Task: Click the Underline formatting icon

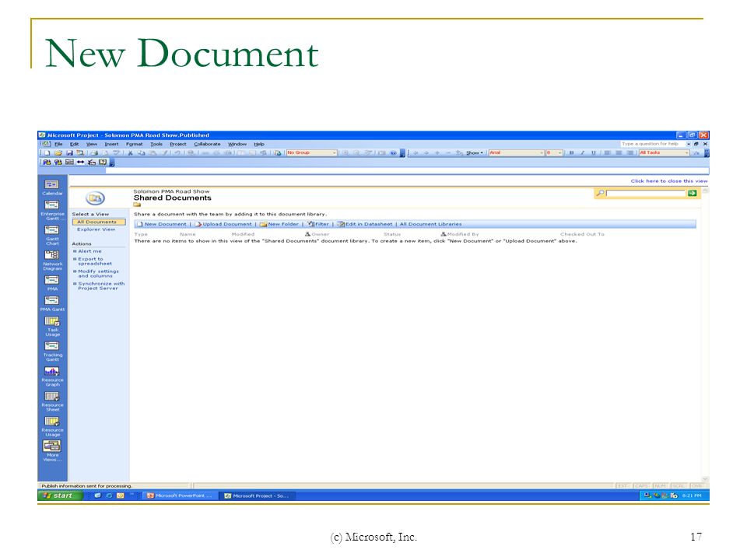Action: pyautogui.click(x=593, y=153)
